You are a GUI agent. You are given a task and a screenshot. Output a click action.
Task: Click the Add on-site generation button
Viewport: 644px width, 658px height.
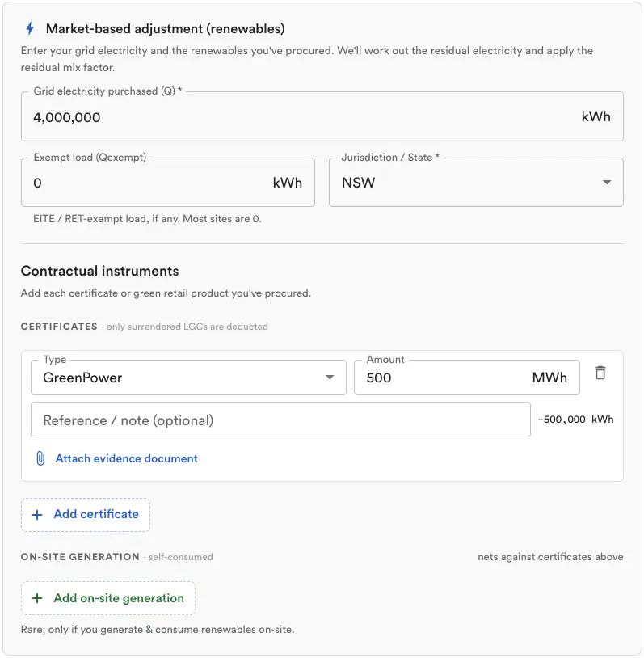(108, 598)
